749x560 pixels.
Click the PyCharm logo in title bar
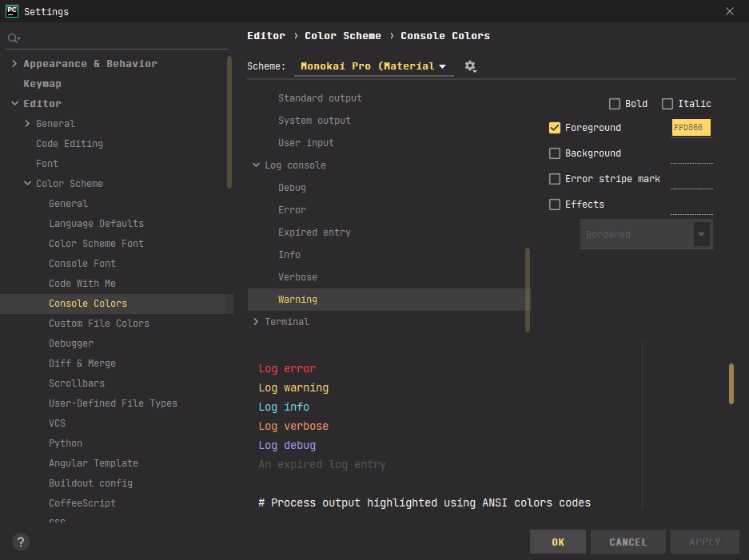[12, 11]
